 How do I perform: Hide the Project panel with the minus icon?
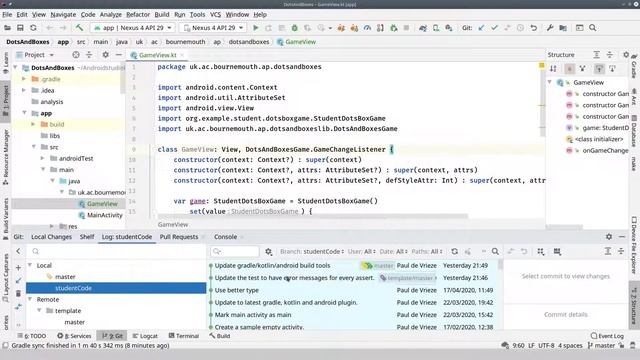[x=118, y=55]
